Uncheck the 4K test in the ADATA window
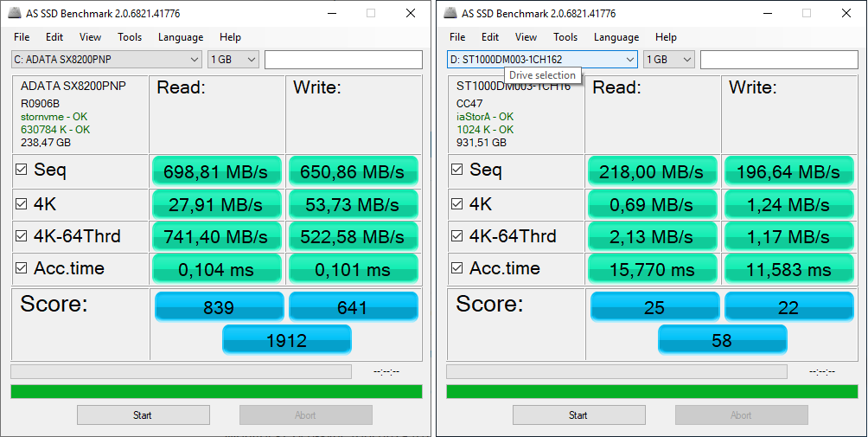Screen dimensions: 868x437 [x=21, y=204]
